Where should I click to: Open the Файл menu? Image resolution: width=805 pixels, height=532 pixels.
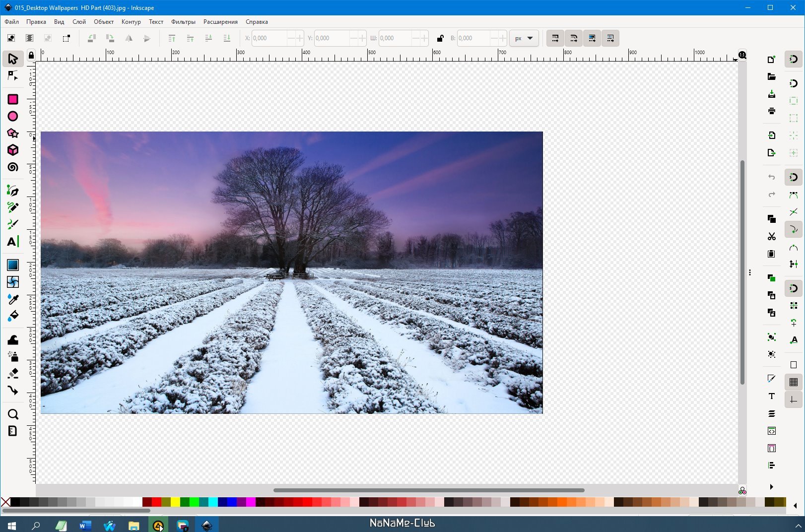(12, 22)
